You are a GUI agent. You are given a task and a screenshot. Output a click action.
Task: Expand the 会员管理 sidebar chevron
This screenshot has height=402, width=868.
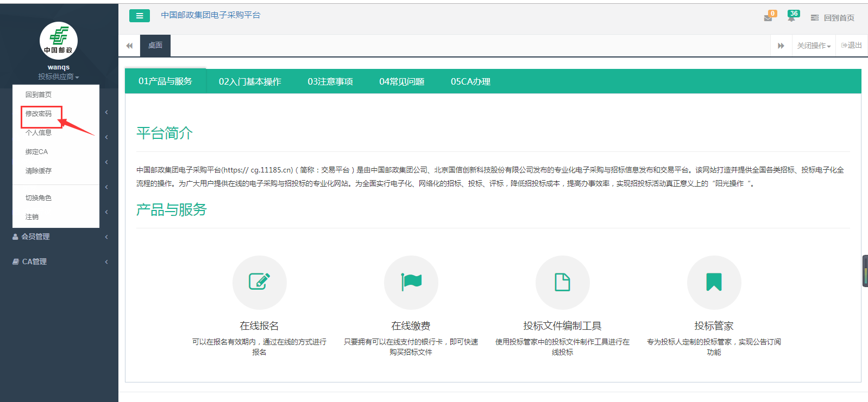(106, 237)
